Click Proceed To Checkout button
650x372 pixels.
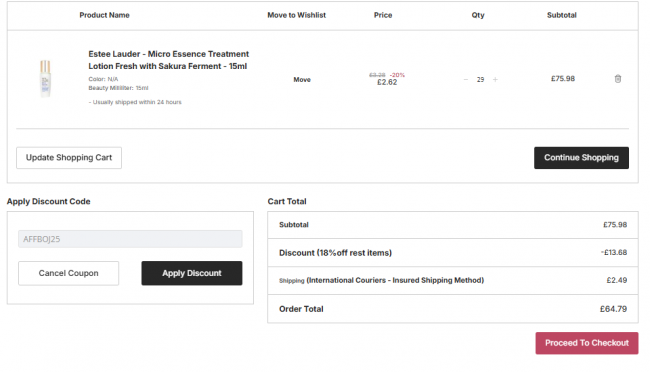(587, 343)
